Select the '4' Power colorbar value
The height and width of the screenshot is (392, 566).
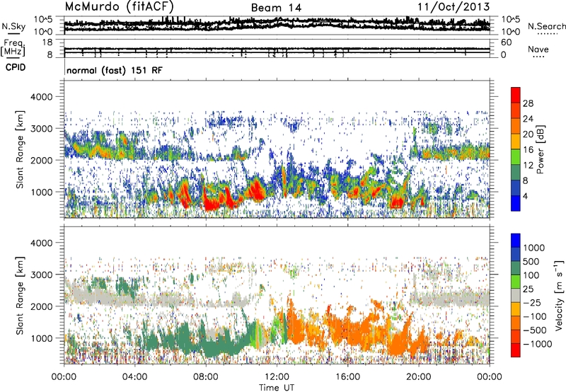tap(525, 196)
